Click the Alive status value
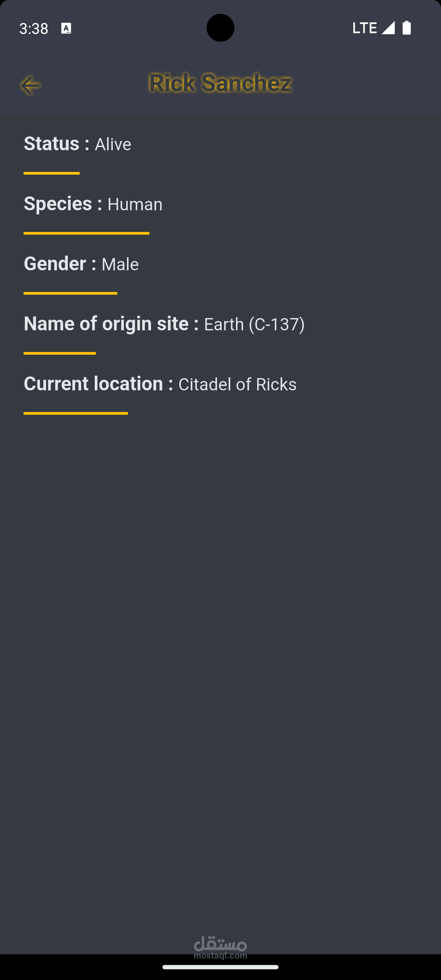 113,145
